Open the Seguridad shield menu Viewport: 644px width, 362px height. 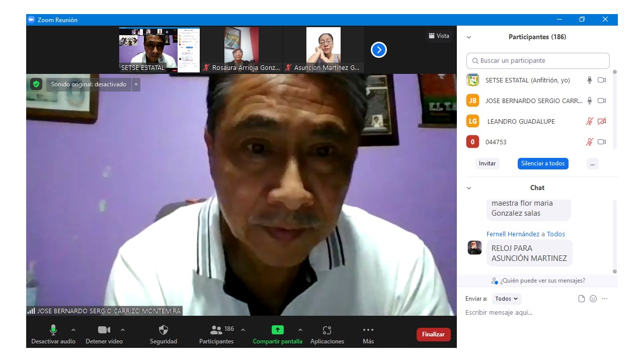[164, 334]
